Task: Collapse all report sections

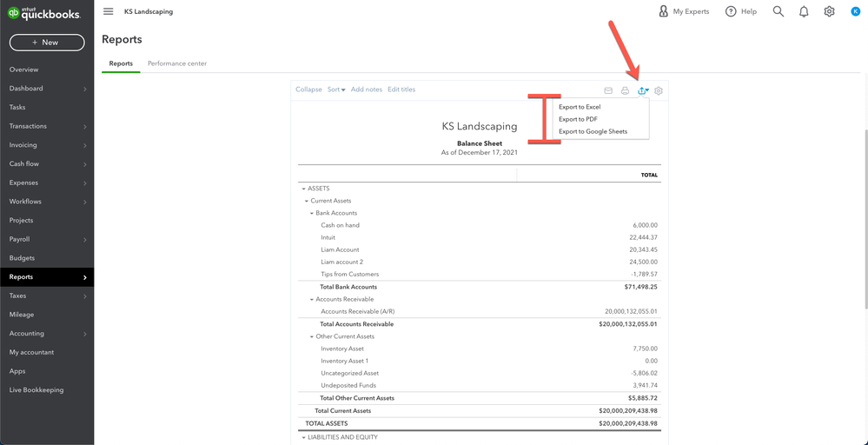Action: (308, 90)
